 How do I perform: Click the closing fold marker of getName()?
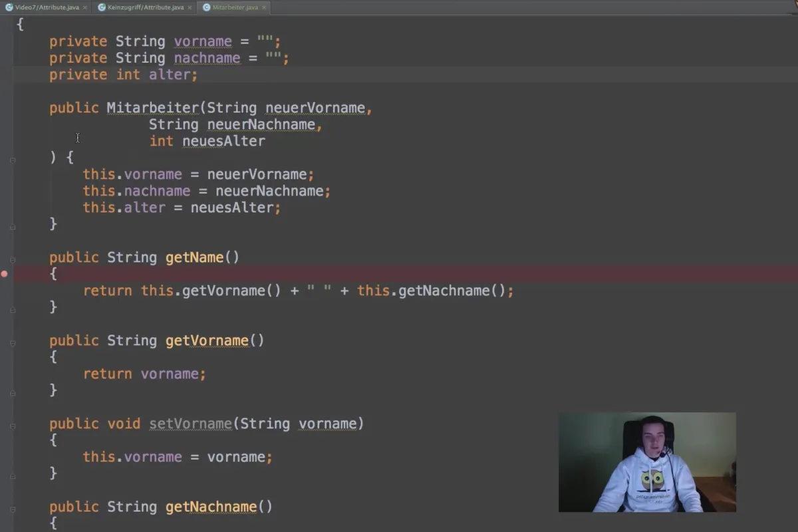click(x=13, y=309)
